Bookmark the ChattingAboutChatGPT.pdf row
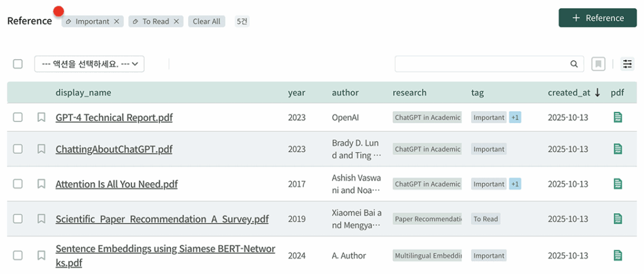Viewport: 644px width, 274px height. point(41,149)
